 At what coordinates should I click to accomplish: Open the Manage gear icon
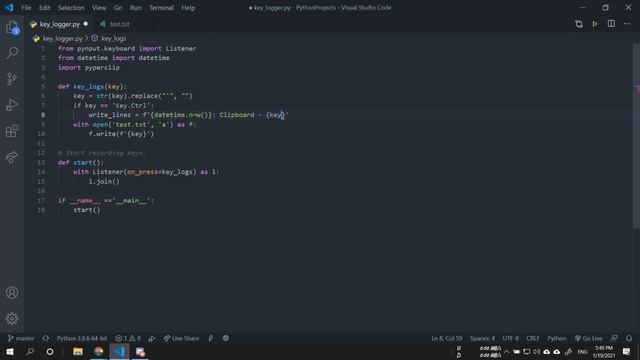(12, 318)
